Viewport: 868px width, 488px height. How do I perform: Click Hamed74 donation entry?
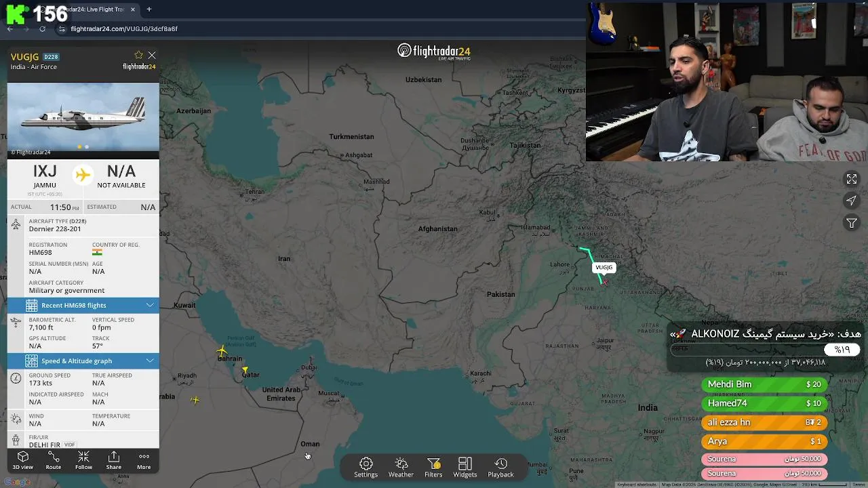[764, 403]
